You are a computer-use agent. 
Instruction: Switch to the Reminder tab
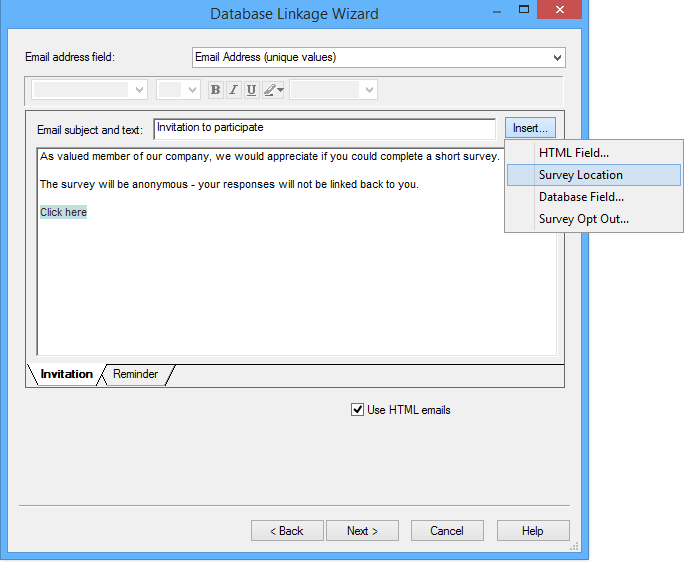pos(135,375)
